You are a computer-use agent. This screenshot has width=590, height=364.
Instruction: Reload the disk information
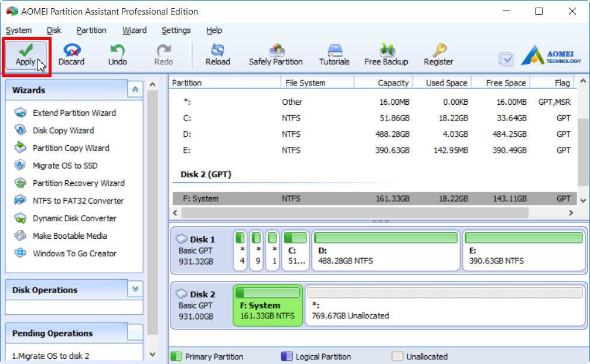tap(218, 55)
